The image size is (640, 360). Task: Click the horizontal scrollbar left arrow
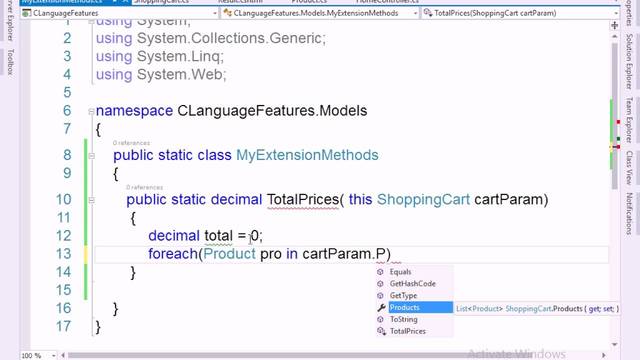pyautogui.click(x=63, y=356)
